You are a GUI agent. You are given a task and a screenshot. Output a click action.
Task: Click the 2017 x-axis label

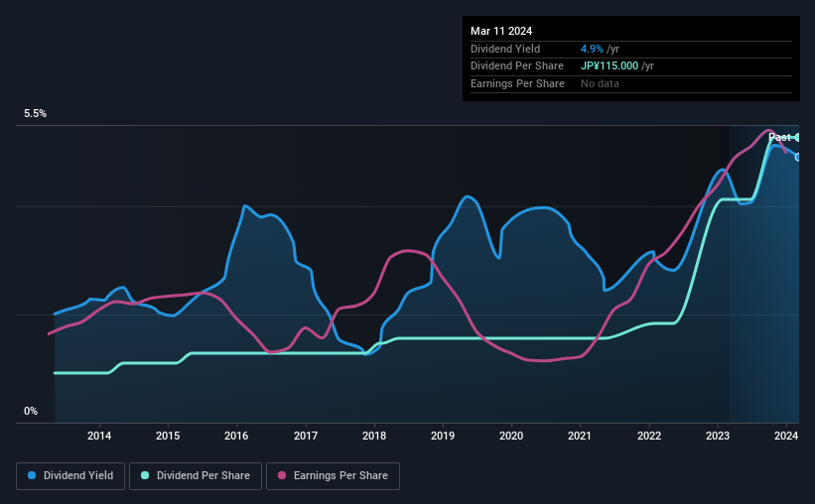coord(306,436)
